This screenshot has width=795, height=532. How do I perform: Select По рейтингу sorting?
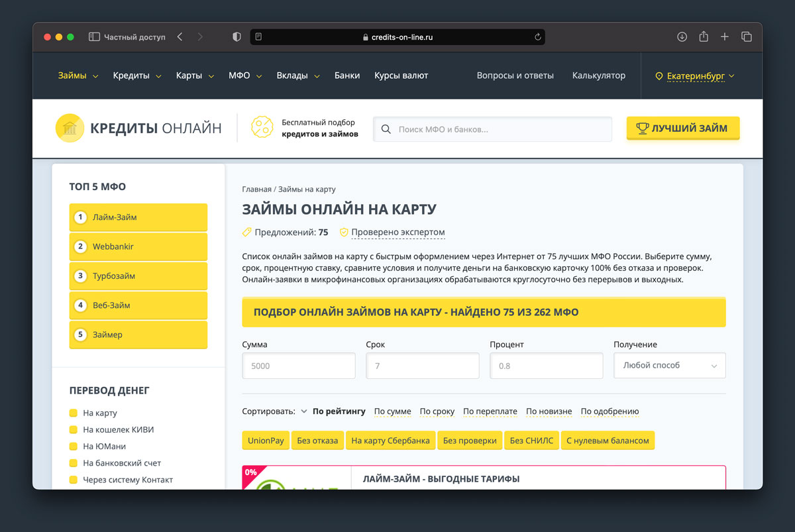[x=339, y=411]
